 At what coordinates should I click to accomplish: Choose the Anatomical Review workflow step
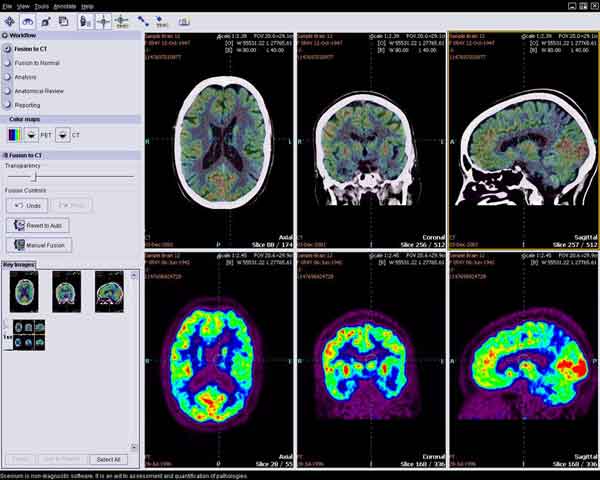coord(38,90)
